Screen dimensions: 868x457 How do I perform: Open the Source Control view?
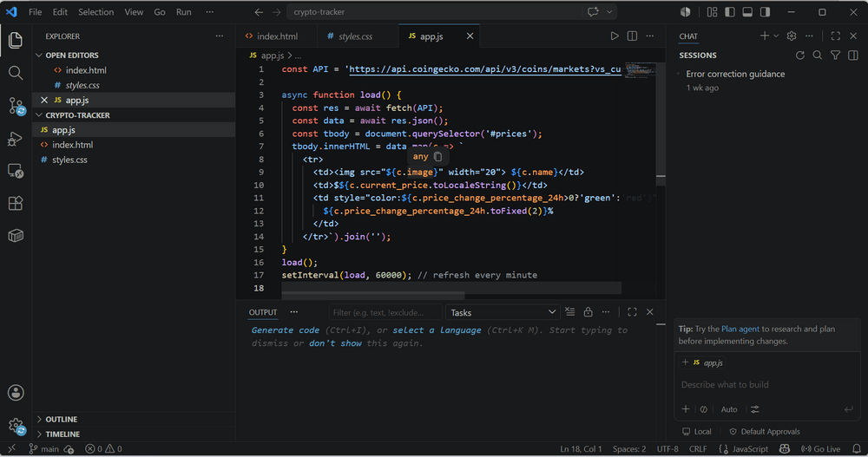pos(16,106)
